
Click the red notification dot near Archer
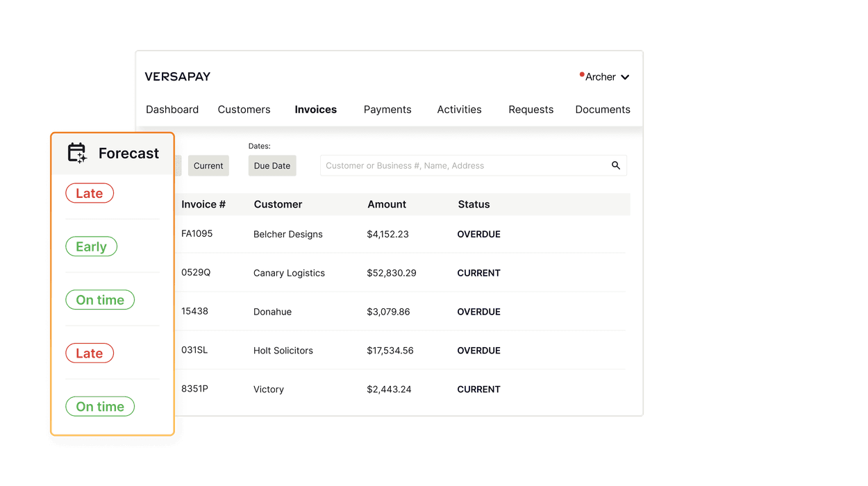pos(581,74)
